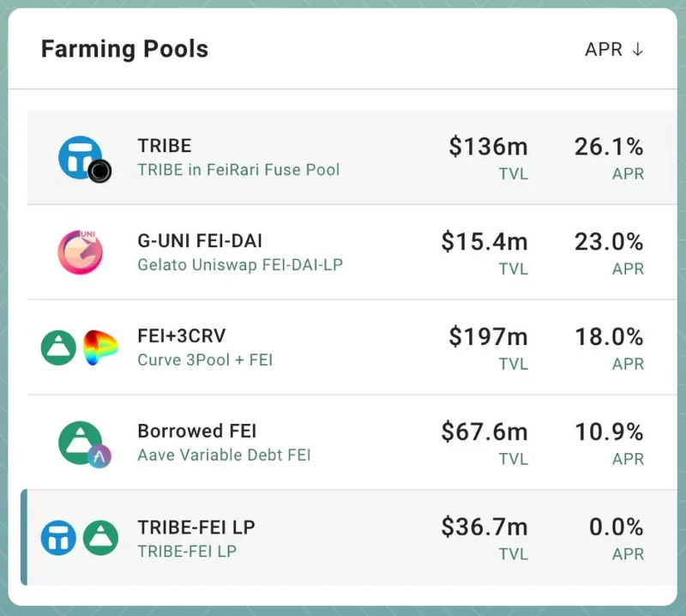Click the 26.1% APR value
The image size is (686, 616).
(x=609, y=147)
